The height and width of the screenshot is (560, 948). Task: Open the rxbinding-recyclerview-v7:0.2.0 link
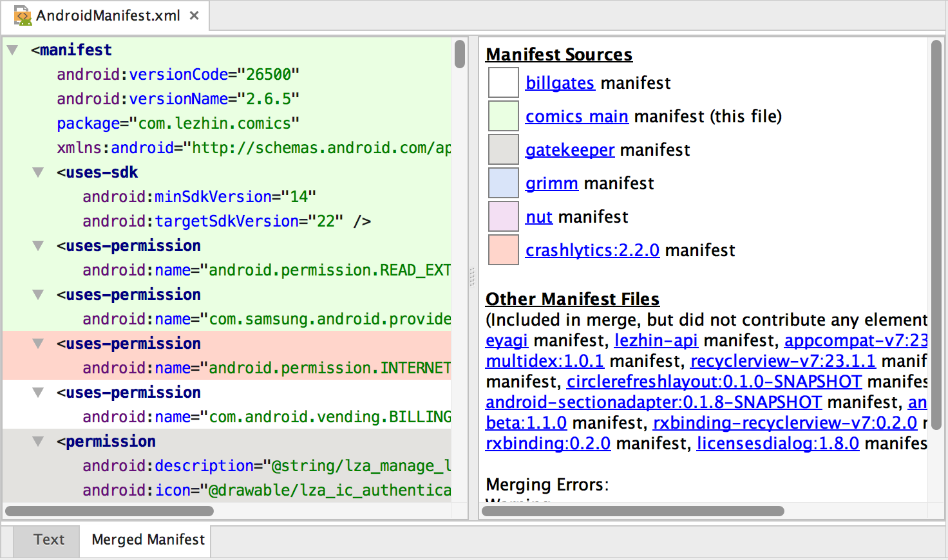(x=785, y=423)
